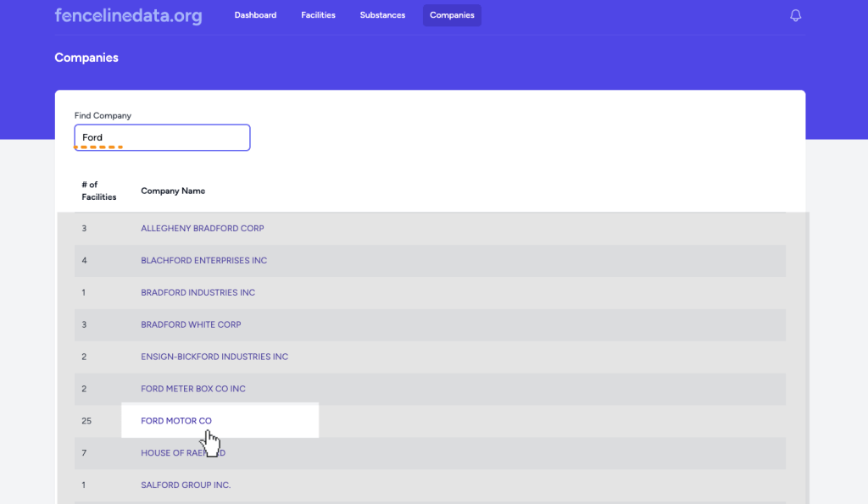Click the # of Facilities column header
868x504 pixels.
[98, 191]
